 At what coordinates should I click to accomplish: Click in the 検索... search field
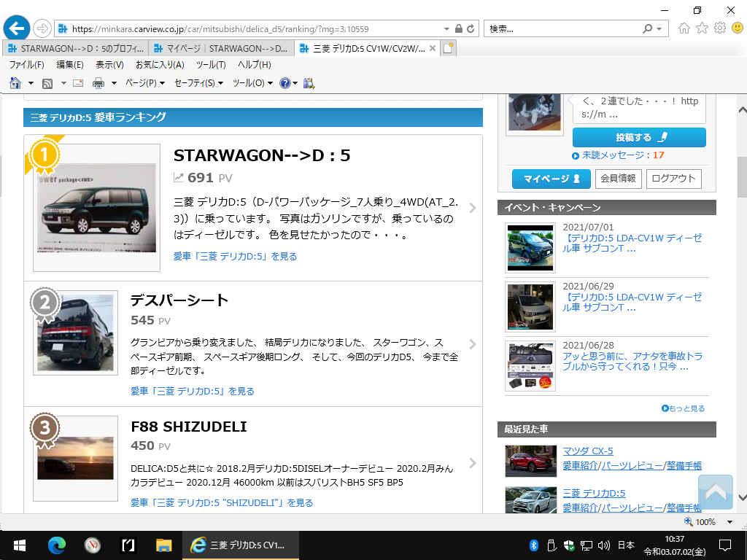[x=562, y=29]
